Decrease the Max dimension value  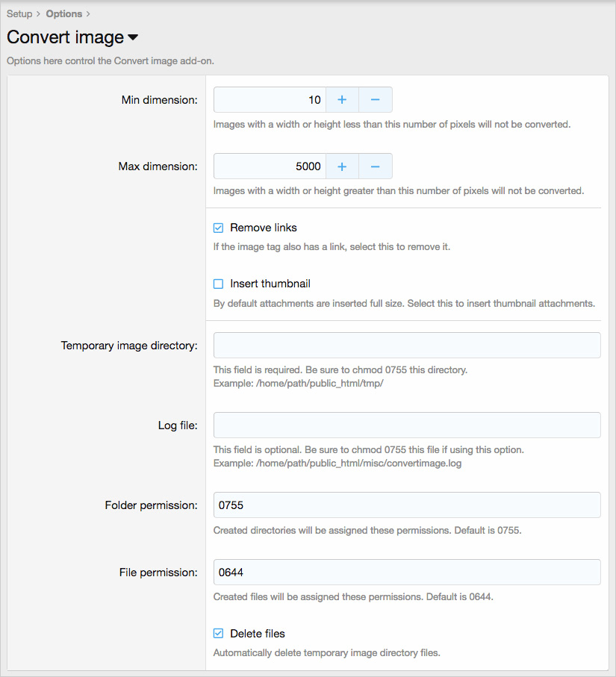click(x=376, y=166)
